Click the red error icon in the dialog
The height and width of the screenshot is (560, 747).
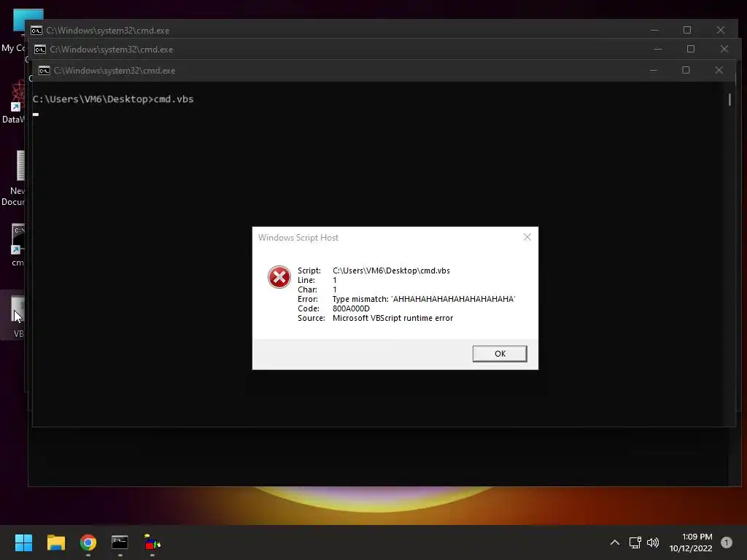tap(279, 277)
